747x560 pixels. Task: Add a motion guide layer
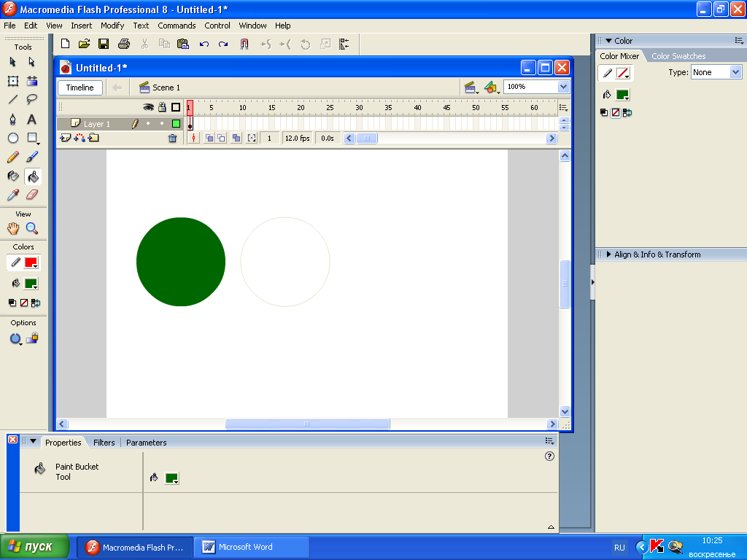pyautogui.click(x=80, y=138)
